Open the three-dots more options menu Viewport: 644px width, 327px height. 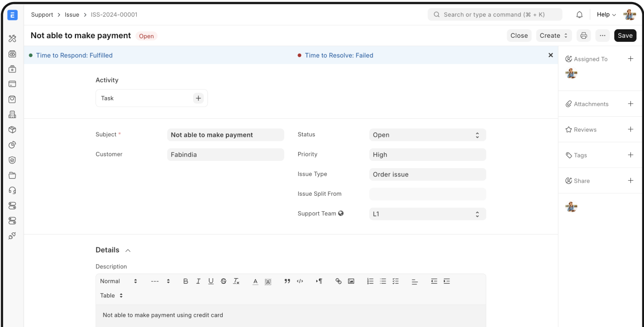[602, 36]
